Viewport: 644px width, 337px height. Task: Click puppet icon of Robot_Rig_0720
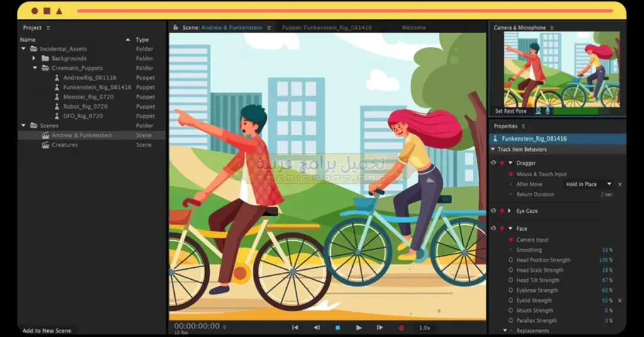click(x=57, y=106)
